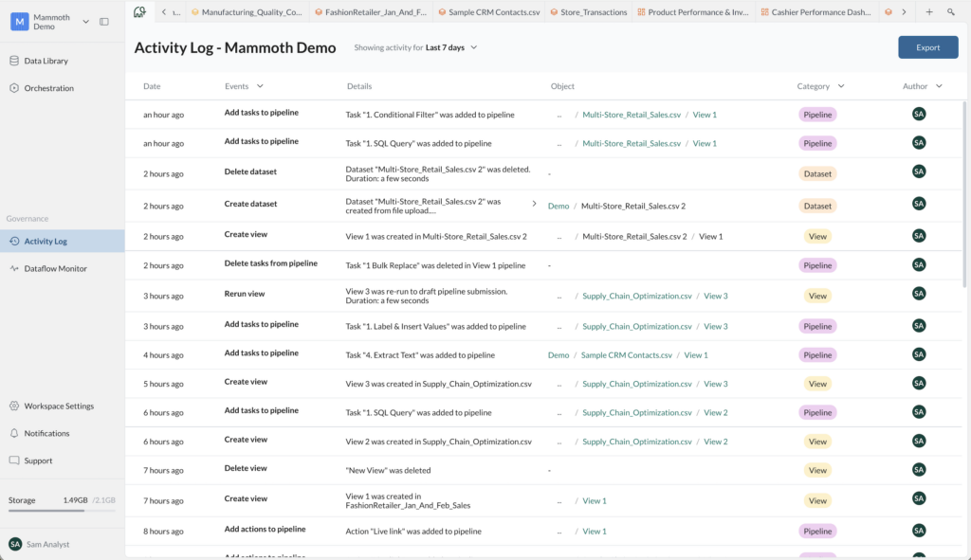Open the Support chat icon
The width and height of the screenshot is (971, 560).
tap(14, 461)
